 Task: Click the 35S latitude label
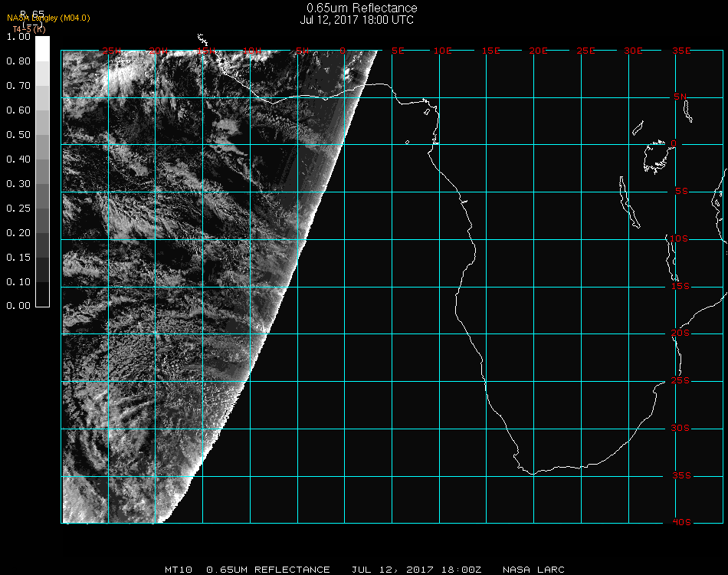(681, 475)
